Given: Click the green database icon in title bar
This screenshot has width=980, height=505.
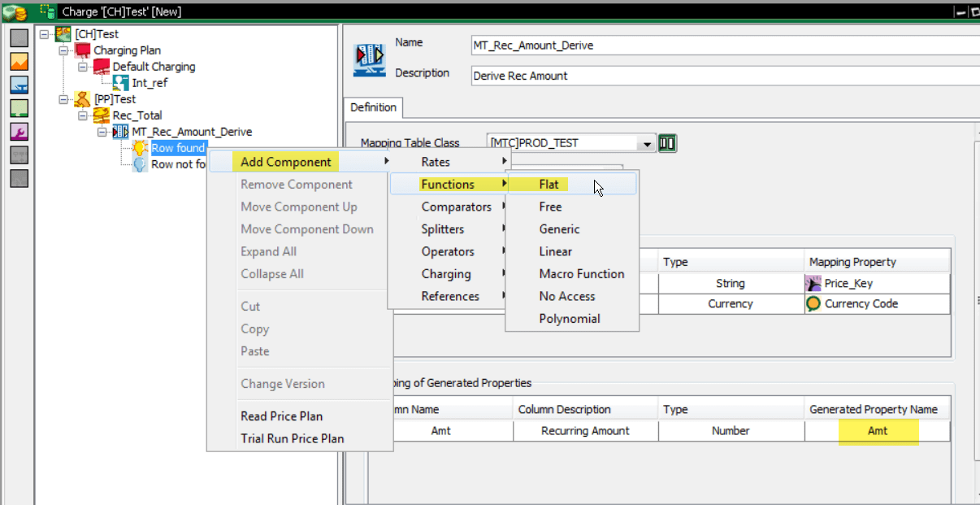Looking at the screenshot, I should pos(48,12).
